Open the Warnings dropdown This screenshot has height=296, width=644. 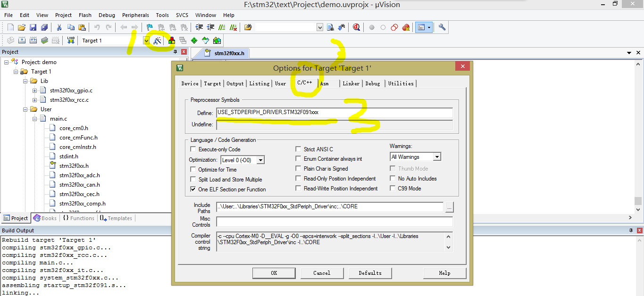pos(437,157)
